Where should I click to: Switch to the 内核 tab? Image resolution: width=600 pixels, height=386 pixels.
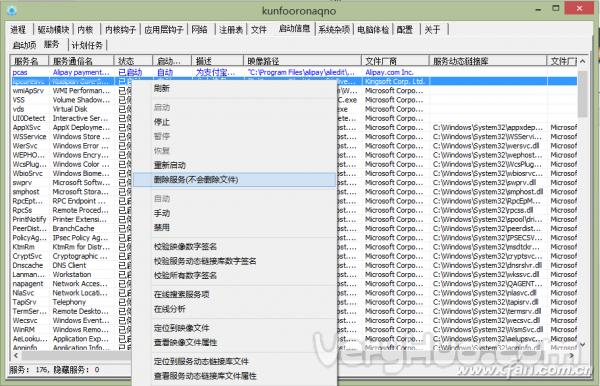85,29
